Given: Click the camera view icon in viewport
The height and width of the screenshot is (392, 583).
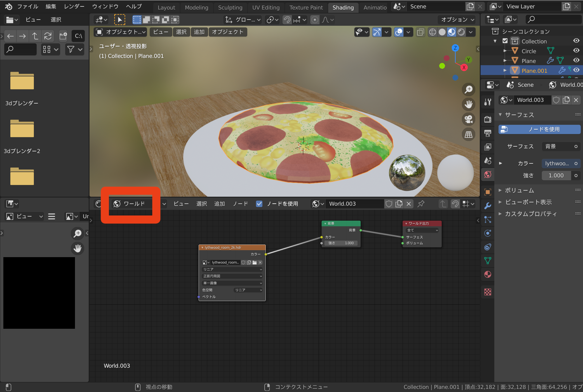Looking at the screenshot, I should pos(469,119).
